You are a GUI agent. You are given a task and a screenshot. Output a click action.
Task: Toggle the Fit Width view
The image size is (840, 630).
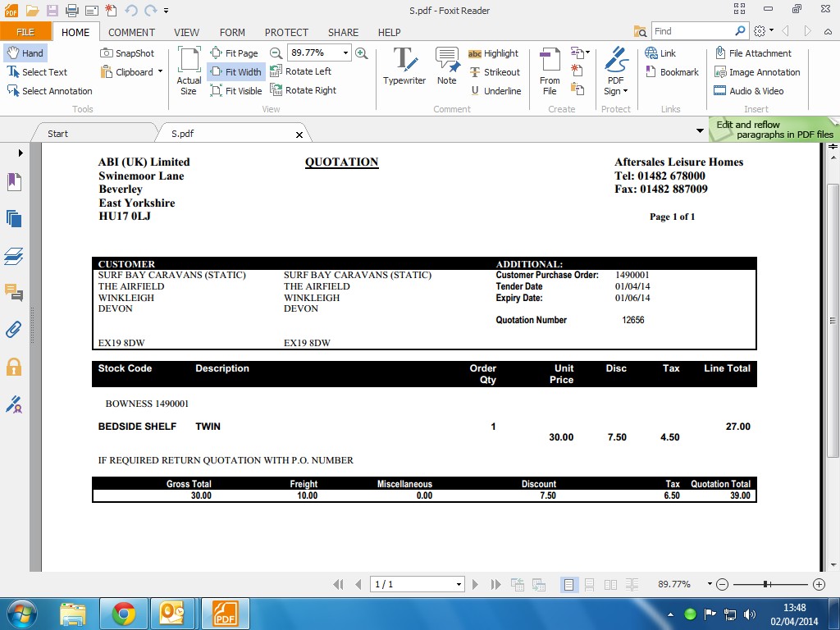coord(235,72)
